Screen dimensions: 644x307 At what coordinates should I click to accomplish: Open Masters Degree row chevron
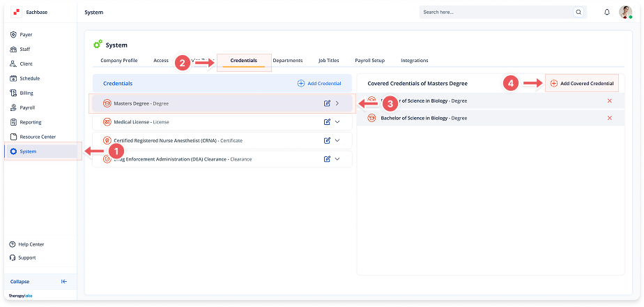click(x=337, y=103)
